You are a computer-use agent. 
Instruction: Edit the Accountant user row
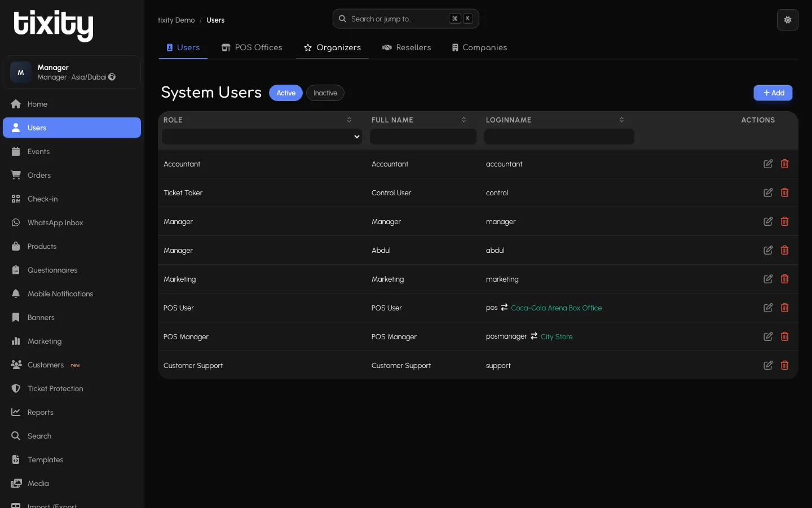click(x=768, y=164)
